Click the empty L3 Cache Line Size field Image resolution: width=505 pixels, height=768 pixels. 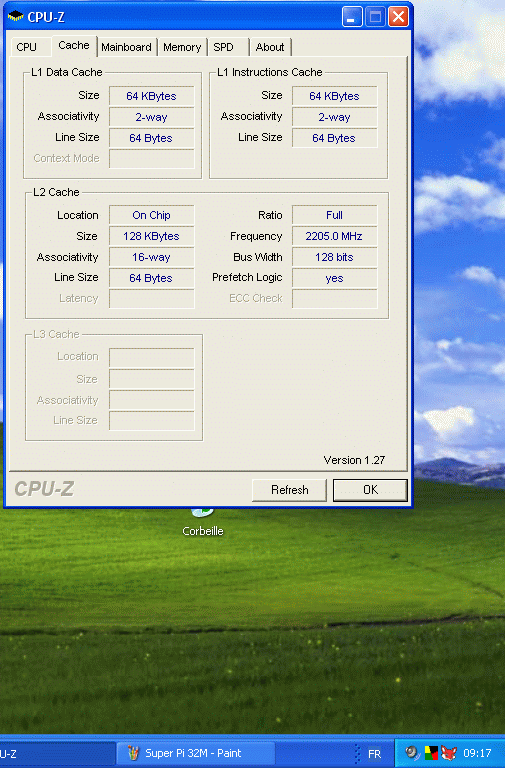tap(151, 421)
